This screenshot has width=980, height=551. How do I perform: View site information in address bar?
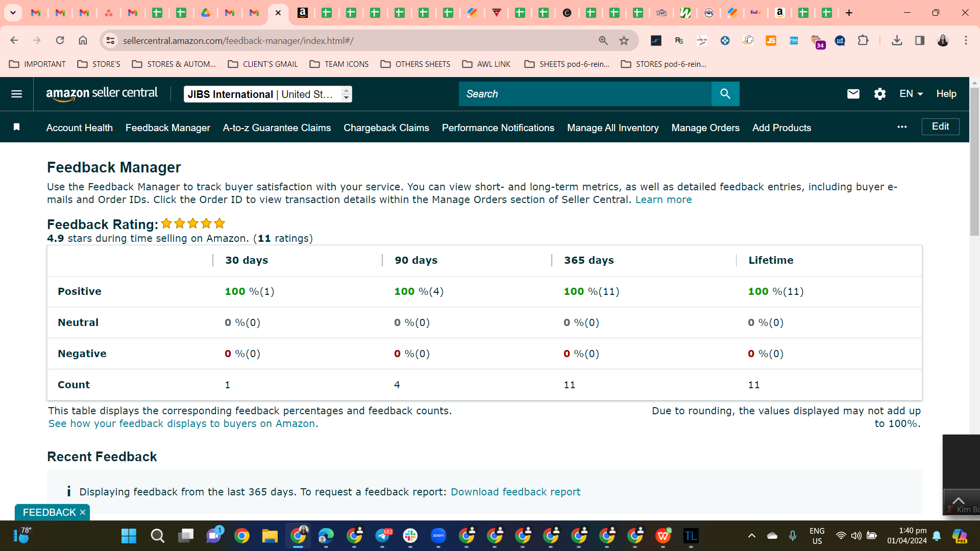point(110,40)
